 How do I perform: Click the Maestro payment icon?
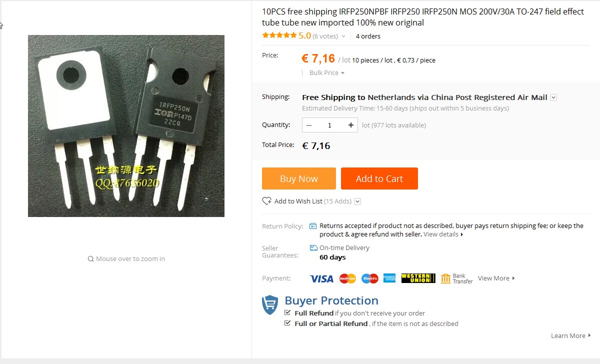pyautogui.click(x=370, y=278)
